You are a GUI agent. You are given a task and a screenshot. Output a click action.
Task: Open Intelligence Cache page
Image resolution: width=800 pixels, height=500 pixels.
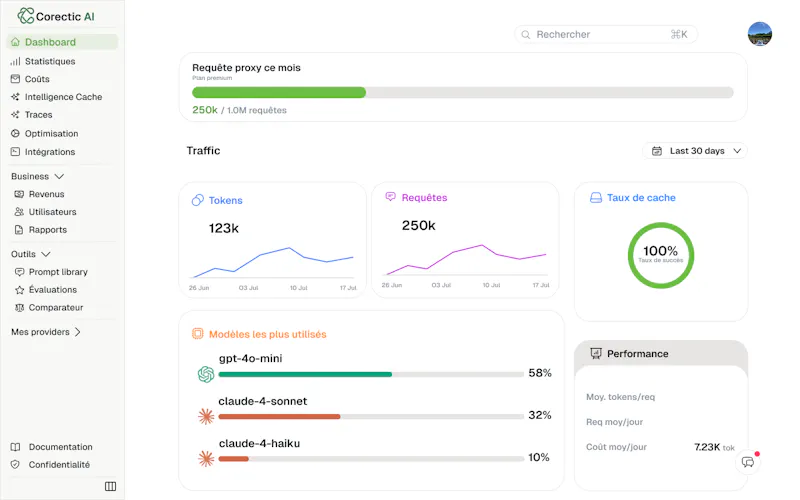tap(62, 97)
